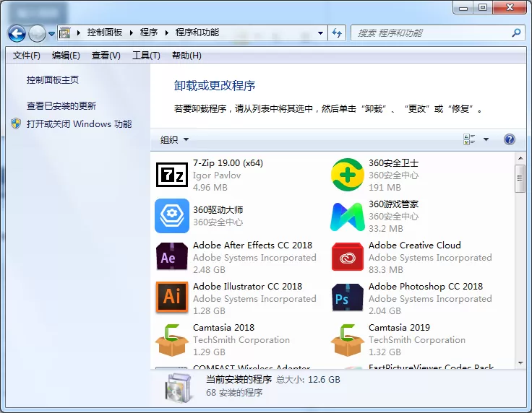Open the help button with question mark
The width and height of the screenshot is (532, 413).
[510, 139]
